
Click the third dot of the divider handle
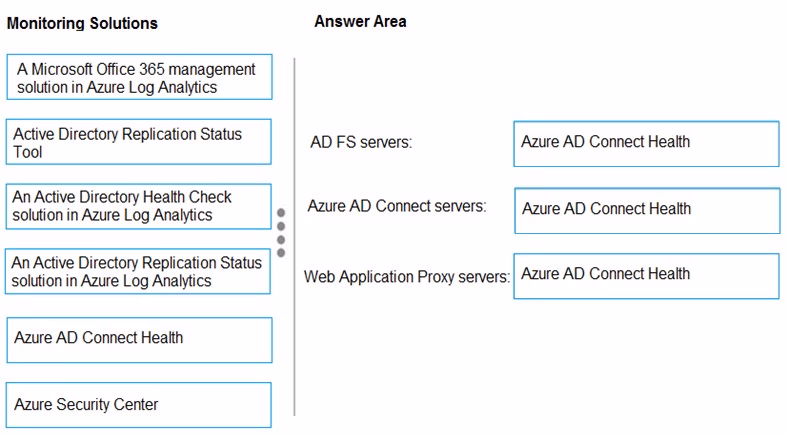tap(281, 240)
